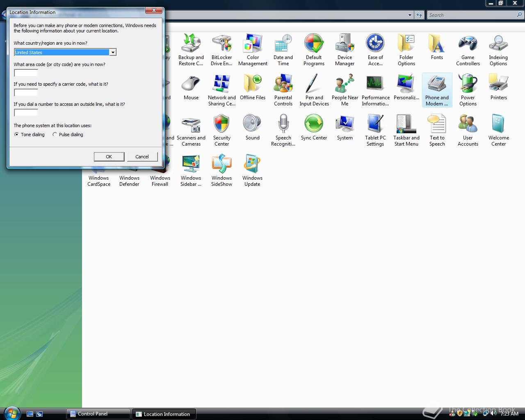The height and width of the screenshot is (420, 525).
Task: Open Network and Sharing Center
Action: click(221, 90)
